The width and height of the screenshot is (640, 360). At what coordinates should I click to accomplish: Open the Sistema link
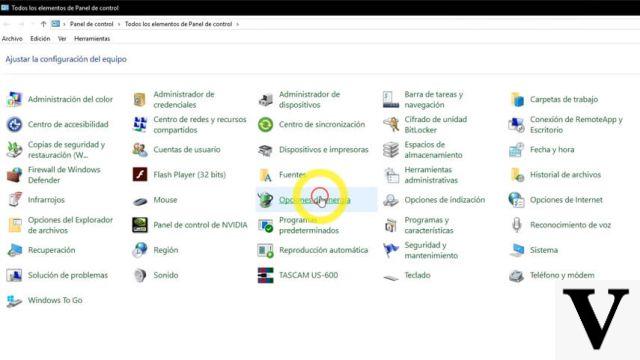tap(544, 250)
